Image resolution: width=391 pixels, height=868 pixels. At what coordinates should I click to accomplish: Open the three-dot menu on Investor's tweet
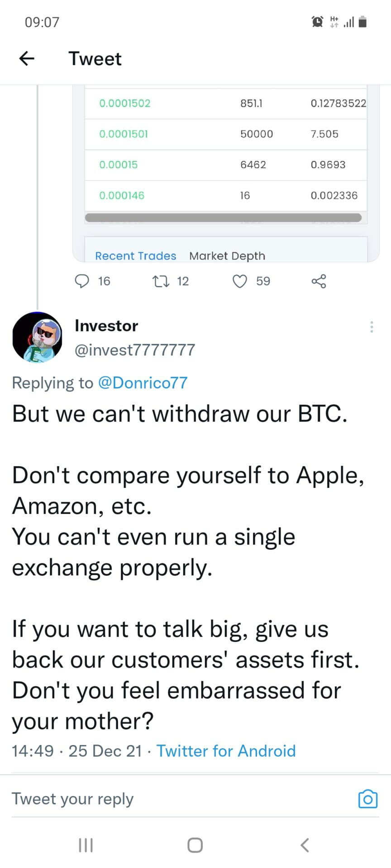pyautogui.click(x=372, y=327)
